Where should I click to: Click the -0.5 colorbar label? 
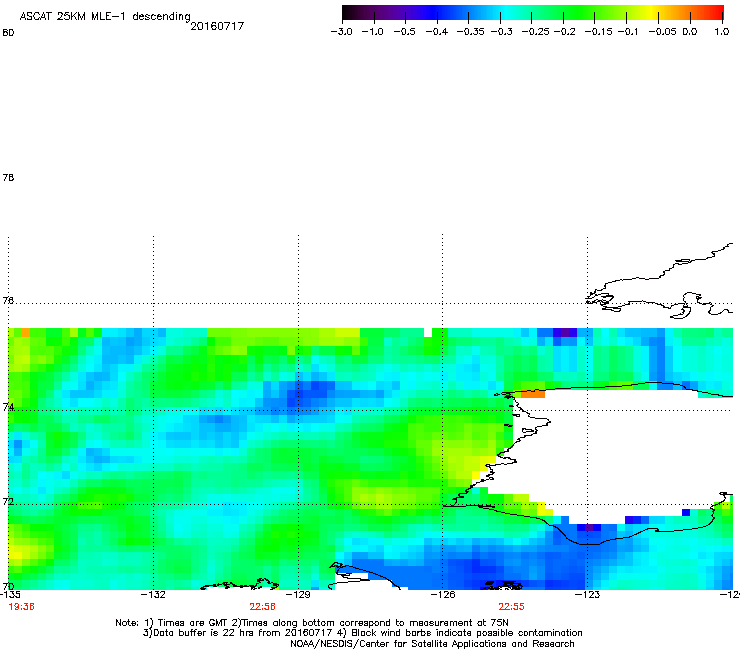point(404,32)
